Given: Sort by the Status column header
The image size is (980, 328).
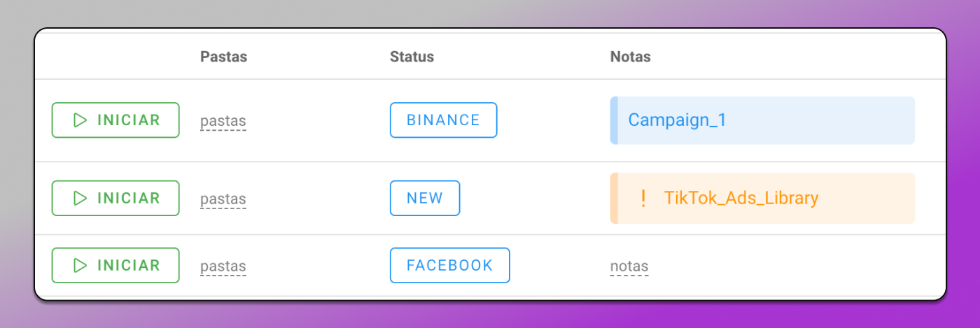Looking at the screenshot, I should click(412, 57).
